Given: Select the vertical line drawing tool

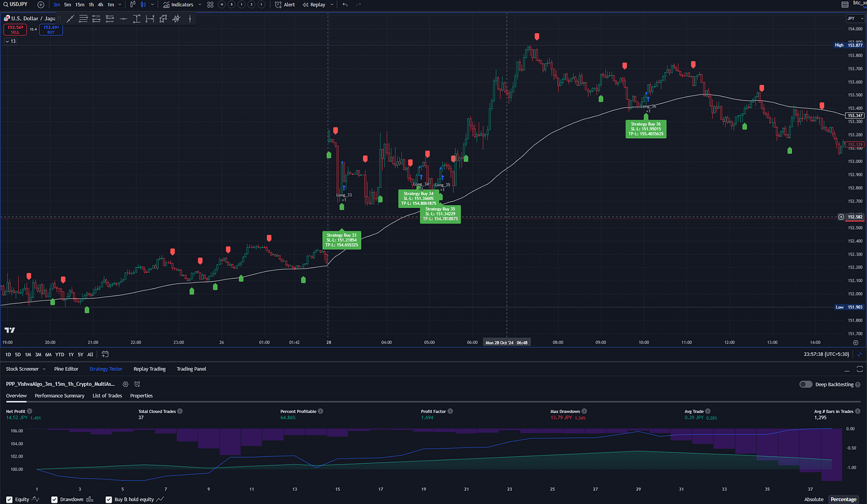Looking at the screenshot, I should (x=190, y=19).
